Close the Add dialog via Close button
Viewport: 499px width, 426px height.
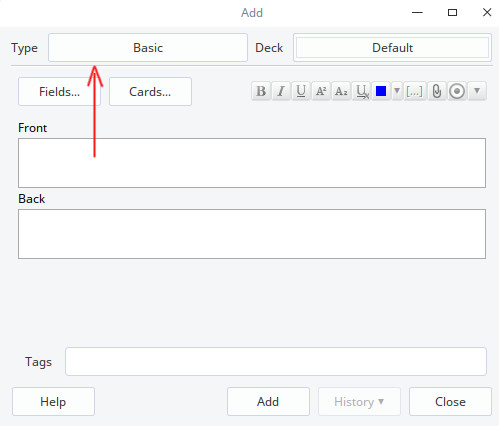450,402
